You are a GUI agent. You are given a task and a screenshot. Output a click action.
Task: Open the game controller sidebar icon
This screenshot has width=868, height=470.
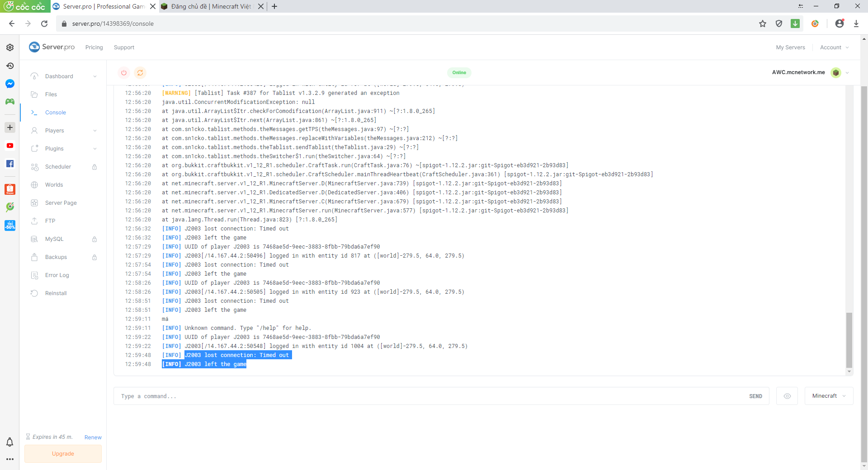point(10,102)
